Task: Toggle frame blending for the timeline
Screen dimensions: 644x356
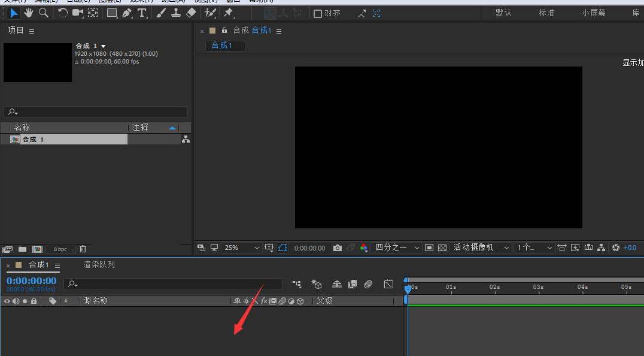Action: pyautogui.click(x=353, y=284)
